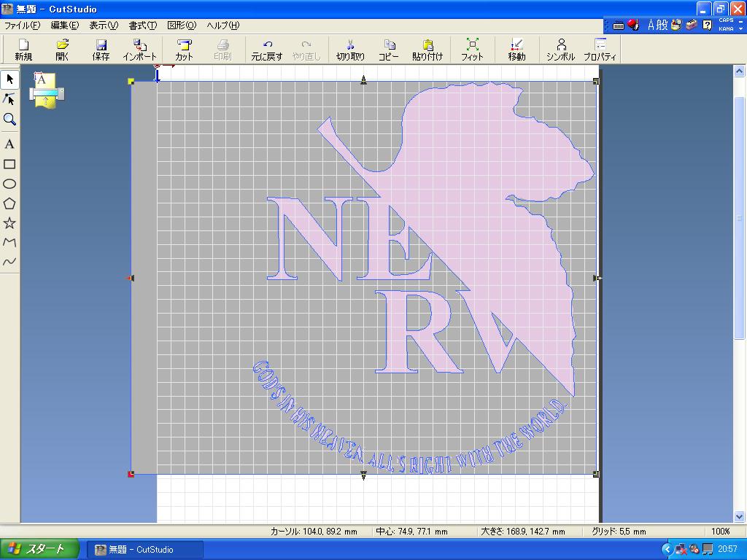Image resolution: width=747 pixels, height=560 pixels.
Task: Select the rectangle drawing tool
Action: [x=9, y=164]
